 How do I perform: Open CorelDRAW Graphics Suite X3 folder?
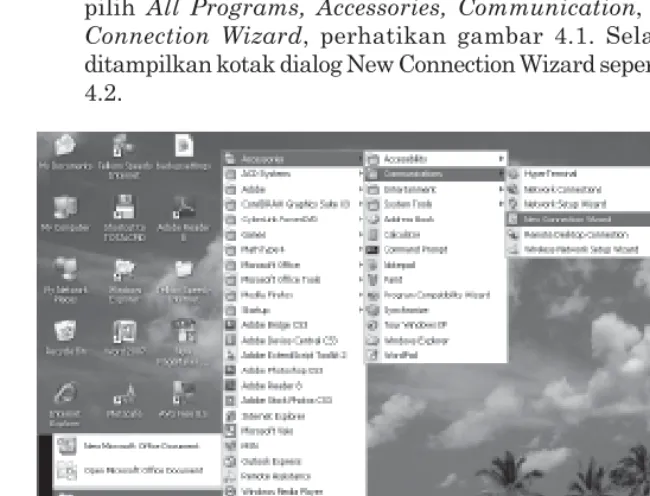(x=294, y=204)
